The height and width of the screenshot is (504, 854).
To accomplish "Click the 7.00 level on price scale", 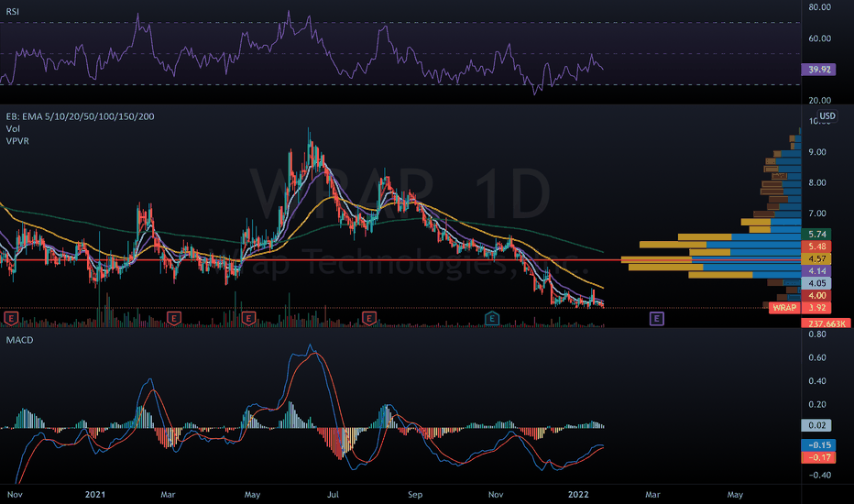I will coord(817,213).
